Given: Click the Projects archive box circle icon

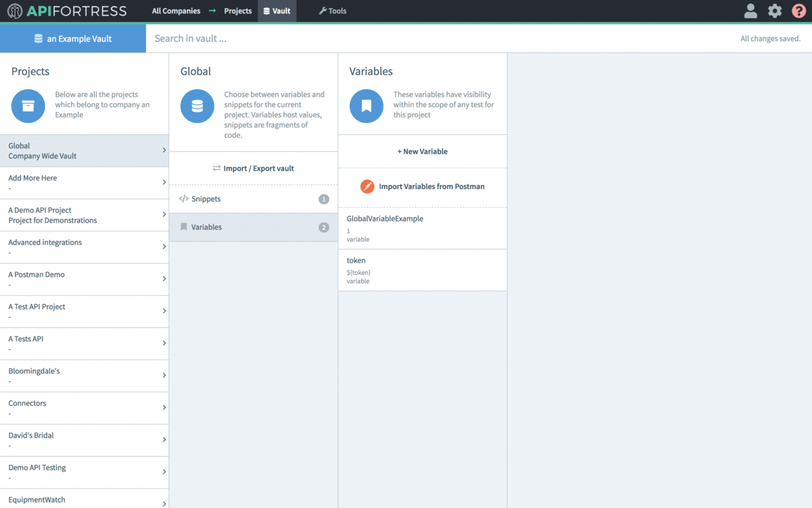Looking at the screenshot, I should coord(28,106).
